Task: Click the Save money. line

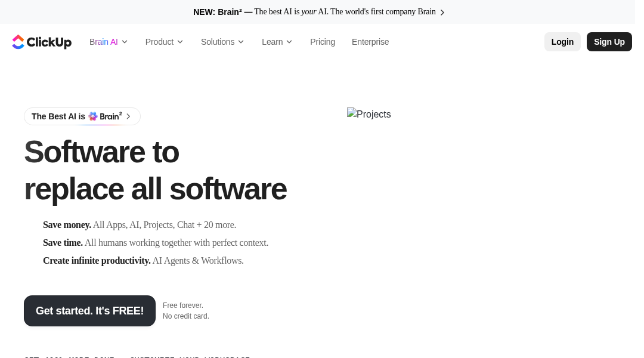Action: [140, 225]
